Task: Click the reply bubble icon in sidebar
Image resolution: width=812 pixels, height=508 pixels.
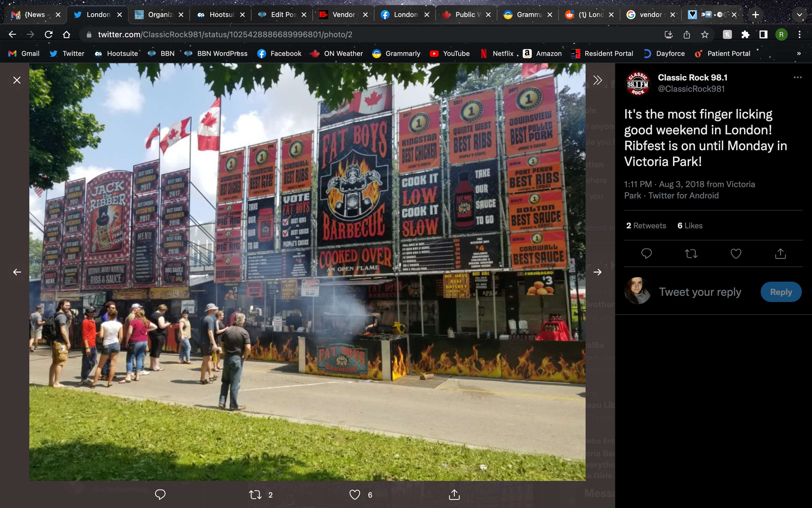Action: click(x=646, y=253)
